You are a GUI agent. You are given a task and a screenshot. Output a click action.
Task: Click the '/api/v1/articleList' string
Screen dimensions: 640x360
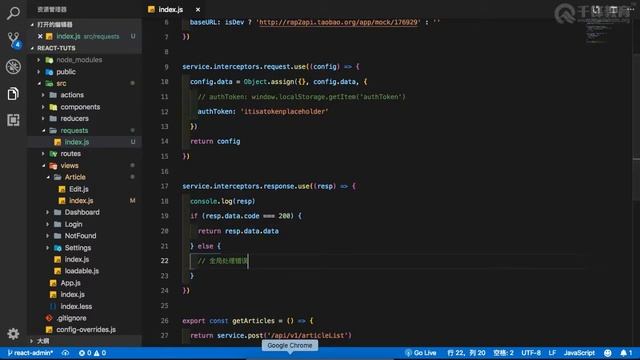point(309,336)
